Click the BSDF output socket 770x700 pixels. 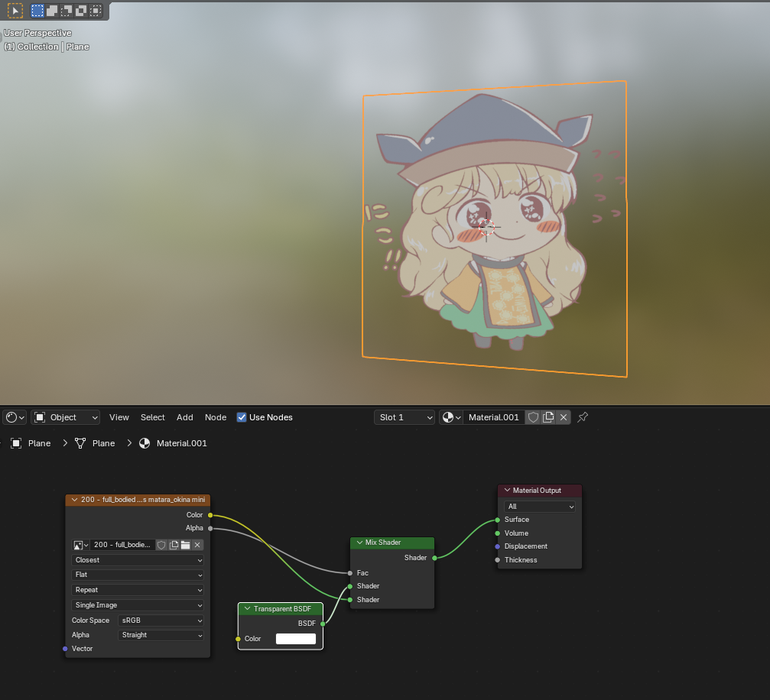[323, 624]
